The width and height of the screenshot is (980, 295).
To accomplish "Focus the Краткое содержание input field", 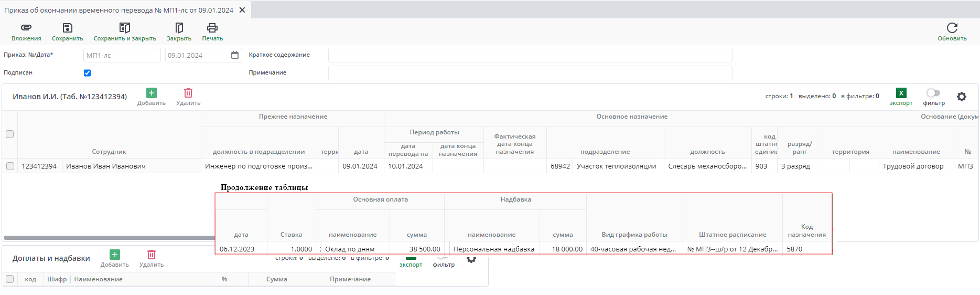I will (530, 55).
